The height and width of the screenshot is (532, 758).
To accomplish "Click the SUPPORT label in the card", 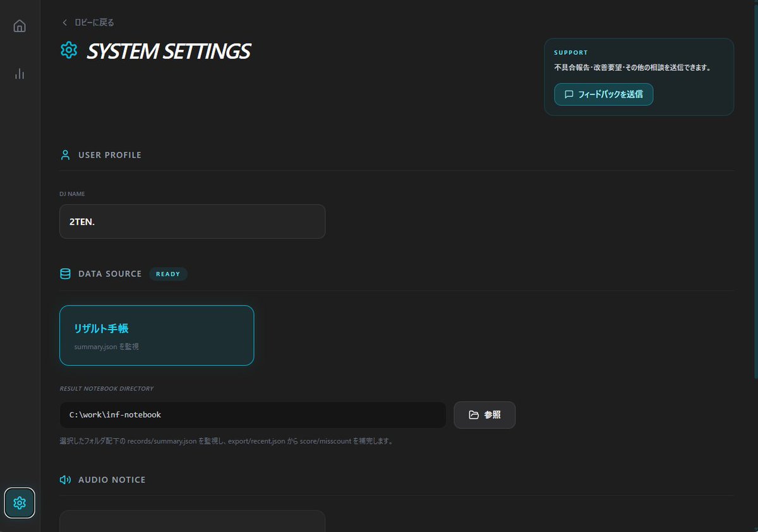I will click(571, 52).
